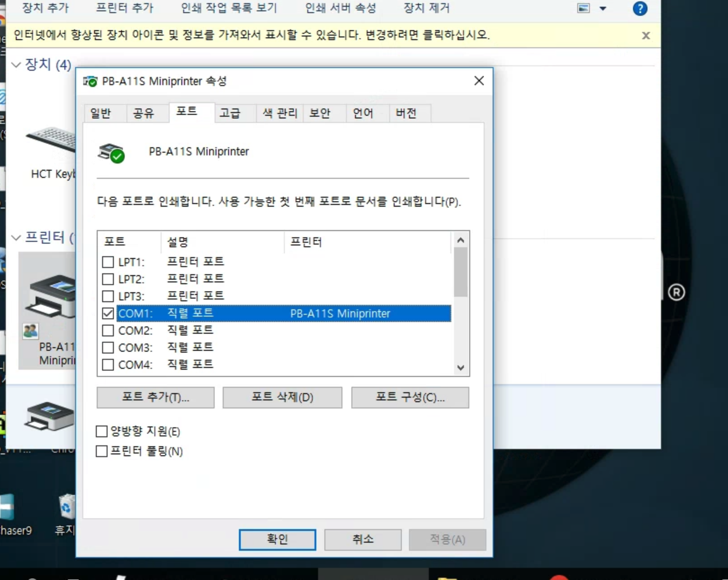Open 인쇄 서버 속성
This screenshot has width=728, height=580.
tap(341, 8)
